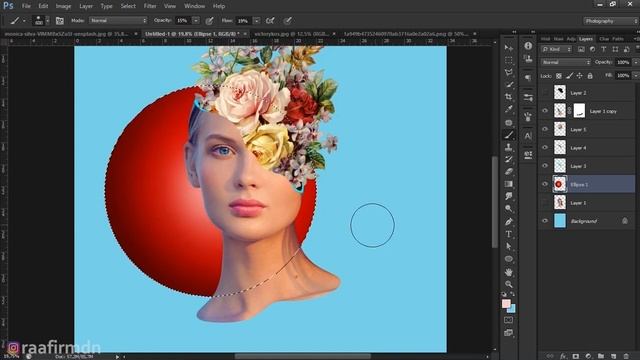Select the Brush tool in toolbox
This screenshot has height=360, width=640.
[x=509, y=135]
